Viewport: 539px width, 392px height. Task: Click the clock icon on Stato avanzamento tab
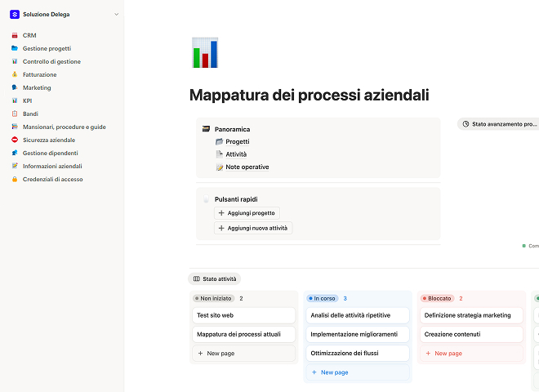465,124
